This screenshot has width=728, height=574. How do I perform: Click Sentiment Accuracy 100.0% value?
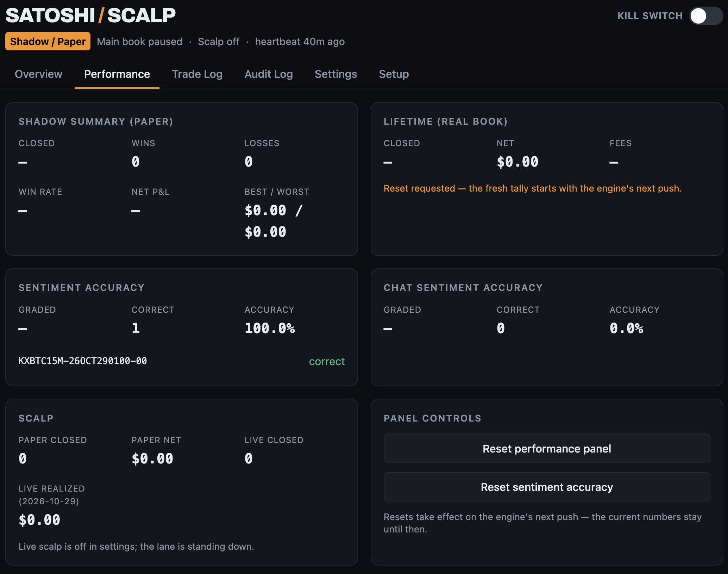(270, 328)
